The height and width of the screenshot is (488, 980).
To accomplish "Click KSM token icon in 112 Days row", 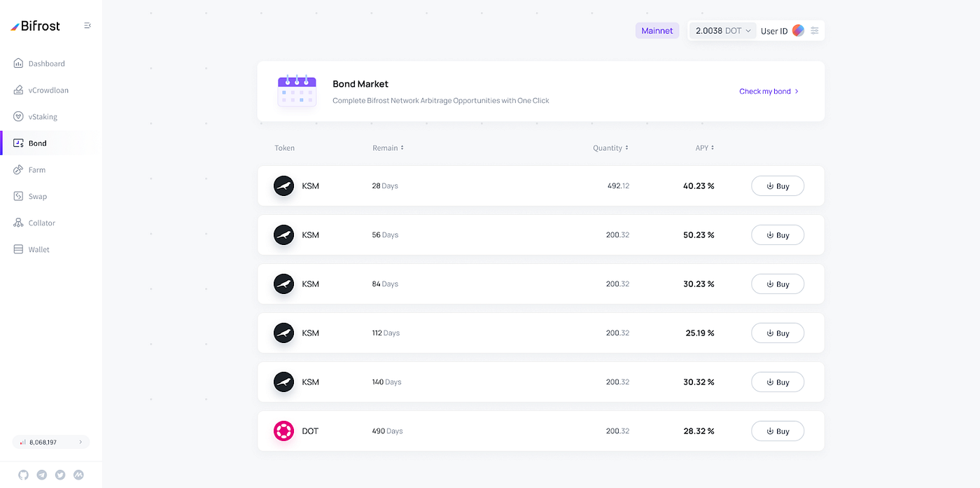I will [283, 333].
